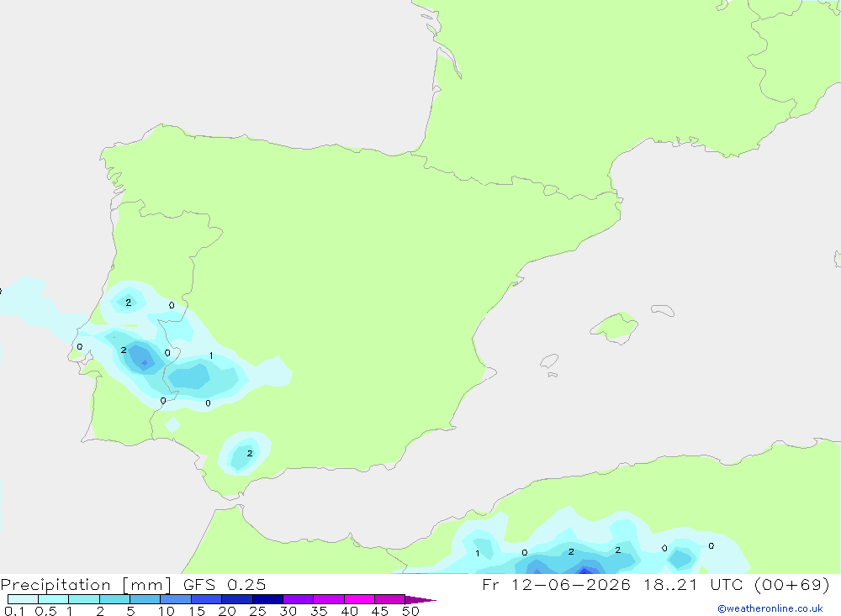
Task: Click the '35' legend scale value
Action: pyautogui.click(x=319, y=611)
